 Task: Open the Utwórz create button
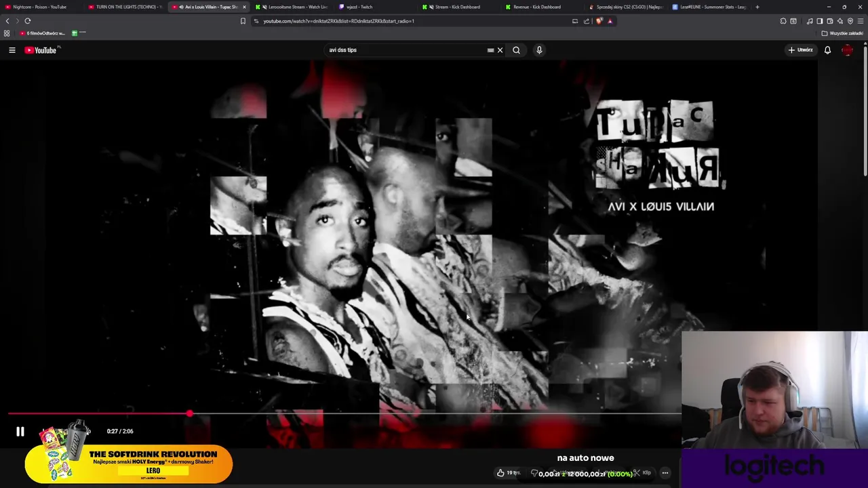click(x=800, y=50)
